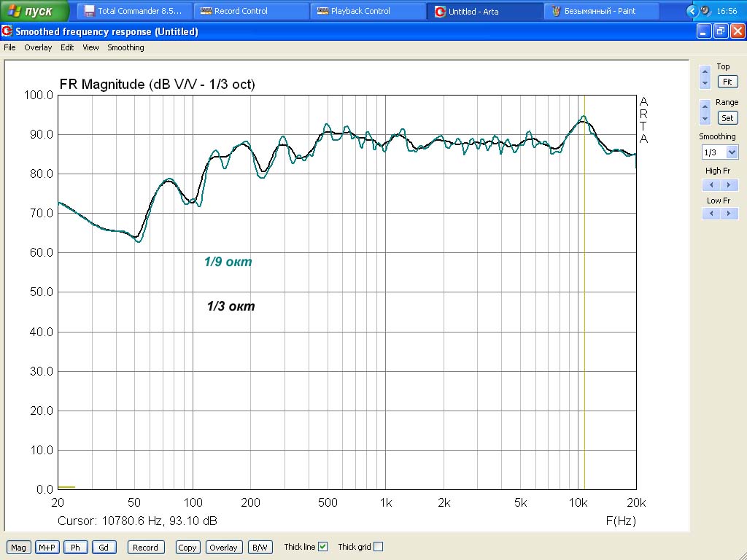Switch to the Paint window in the taskbar
Image resolution: width=747 pixels, height=560 pixels.
point(602,11)
